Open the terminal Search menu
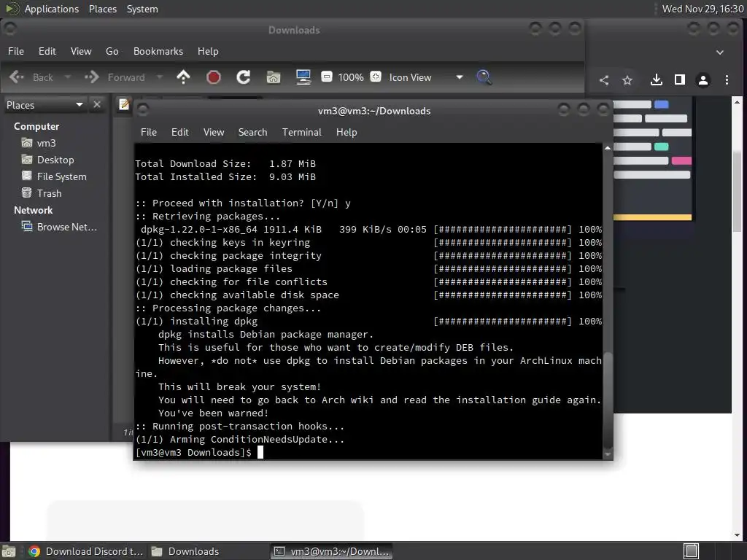 tap(252, 132)
